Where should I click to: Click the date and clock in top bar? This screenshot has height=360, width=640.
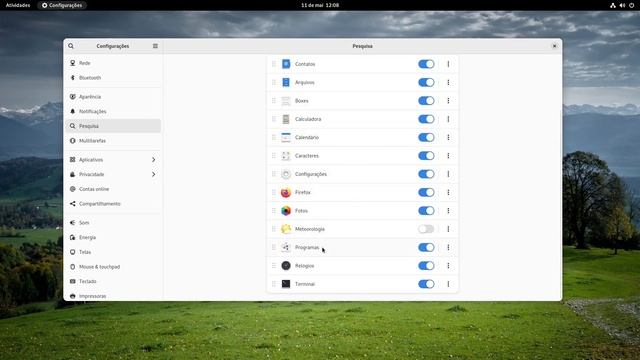(320, 5)
